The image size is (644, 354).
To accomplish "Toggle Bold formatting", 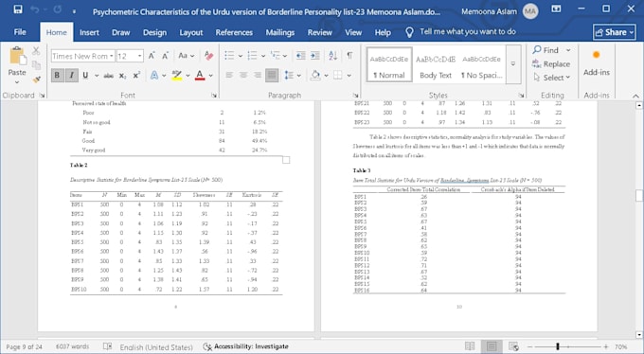I will (x=57, y=76).
